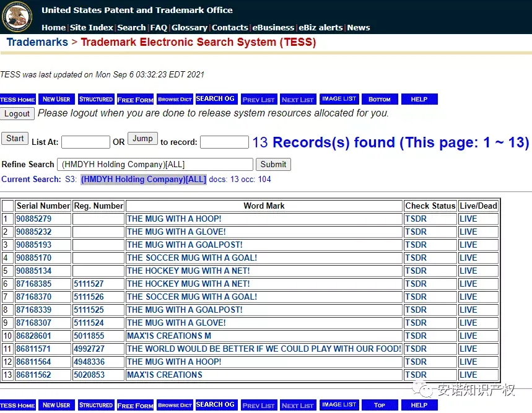This screenshot has height=413, width=532.
Task: Click the top Help button
Action: click(419, 99)
